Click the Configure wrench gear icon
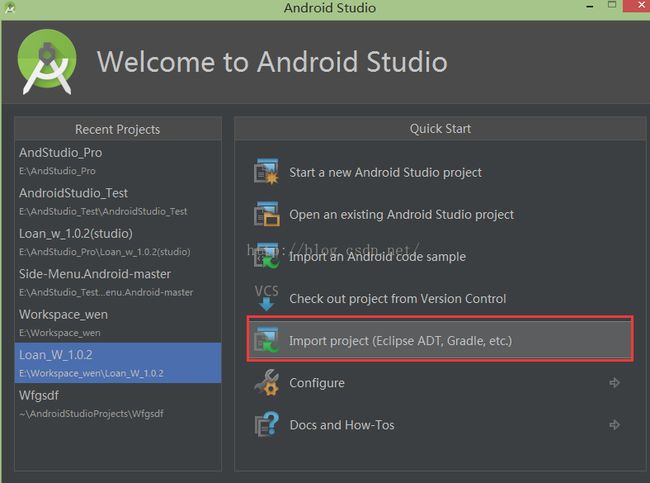The height and width of the screenshot is (483, 650). 266,382
